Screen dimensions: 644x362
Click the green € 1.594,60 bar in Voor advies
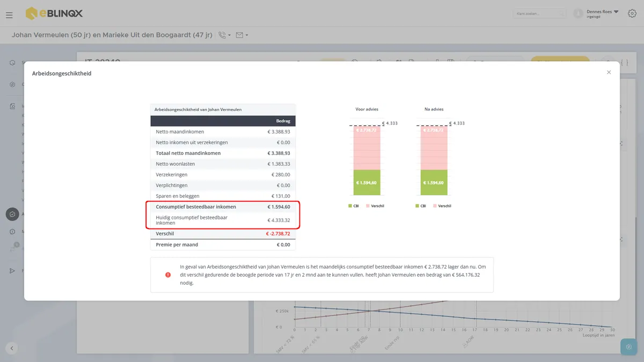click(x=367, y=182)
